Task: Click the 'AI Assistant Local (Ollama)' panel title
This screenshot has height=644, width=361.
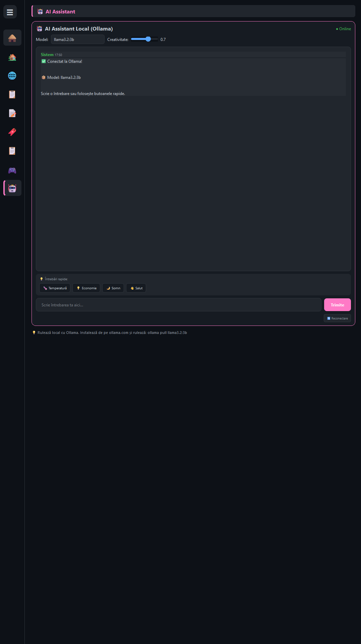Action: 79,29
